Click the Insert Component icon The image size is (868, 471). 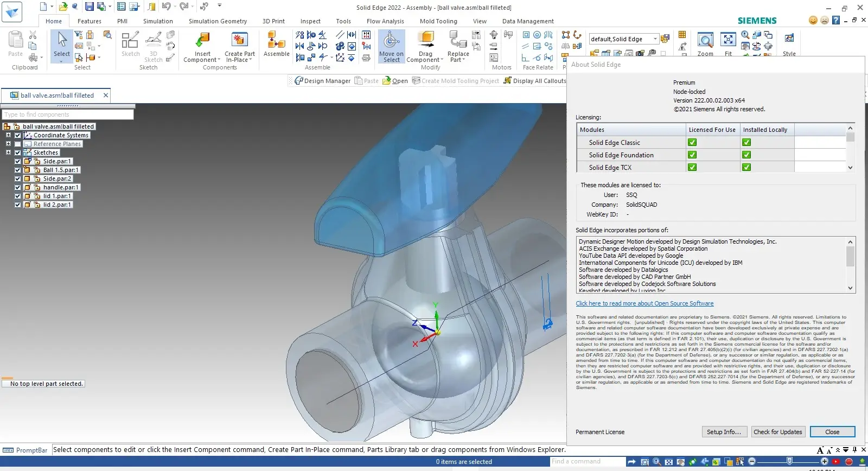click(202, 40)
